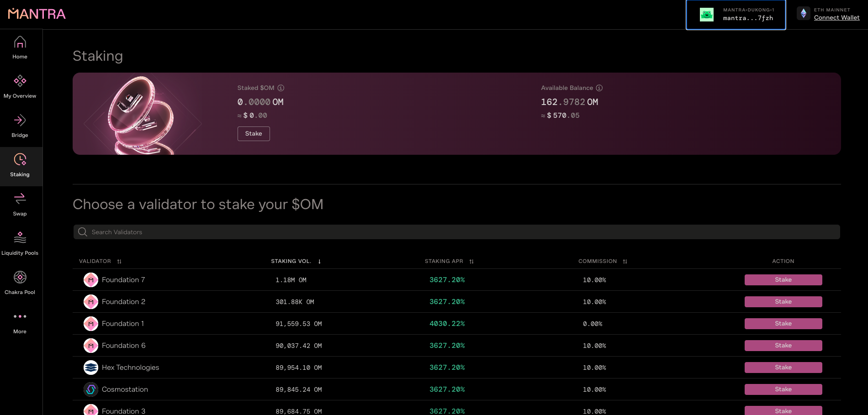Image resolution: width=868 pixels, height=415 pixels.
Task: Click the Search Validators field
Action: click(457, 232)
